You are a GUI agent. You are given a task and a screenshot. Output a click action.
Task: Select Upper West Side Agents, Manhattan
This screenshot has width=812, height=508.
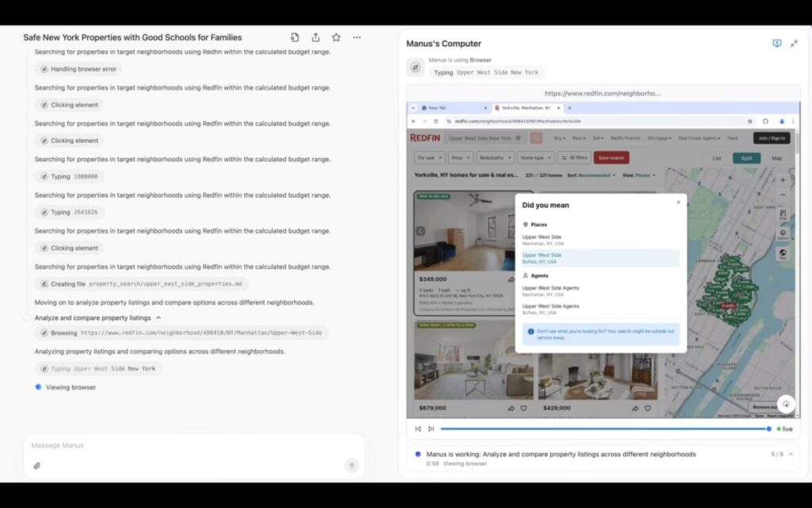601,291
